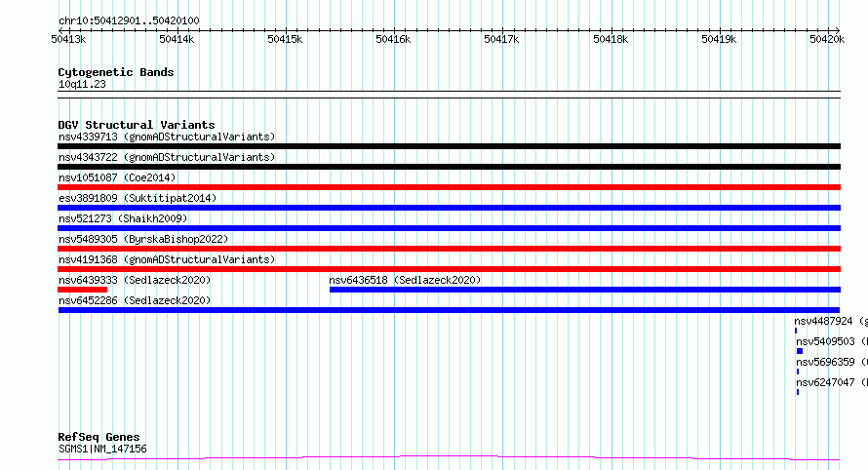
Task: Click the black bar under nsv4339713
Action: pyautogui.click(x=449, y=146)
